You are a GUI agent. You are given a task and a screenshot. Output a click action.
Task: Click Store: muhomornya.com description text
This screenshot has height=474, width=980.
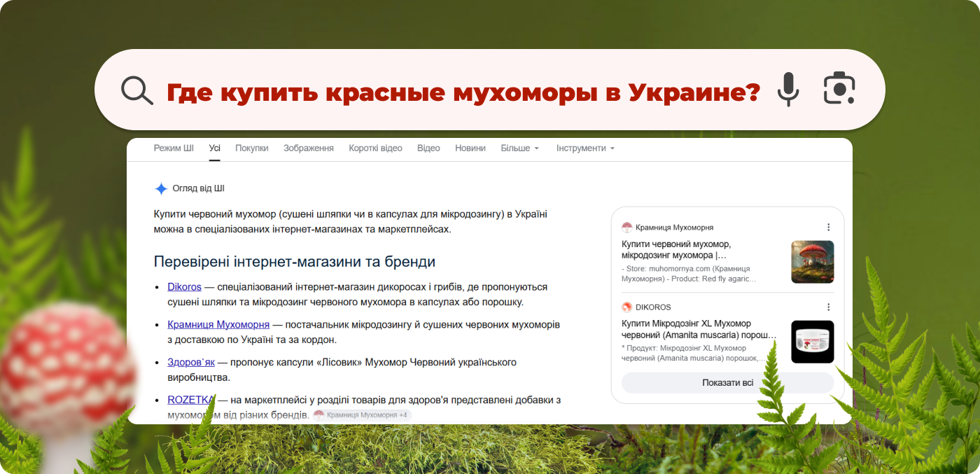[x=689, y=274]
